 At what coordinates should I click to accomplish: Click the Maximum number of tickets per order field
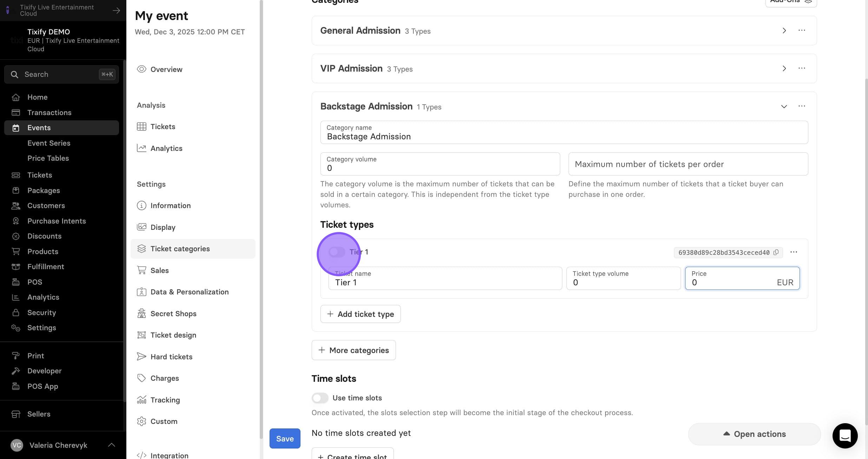[x=688, y=164]
